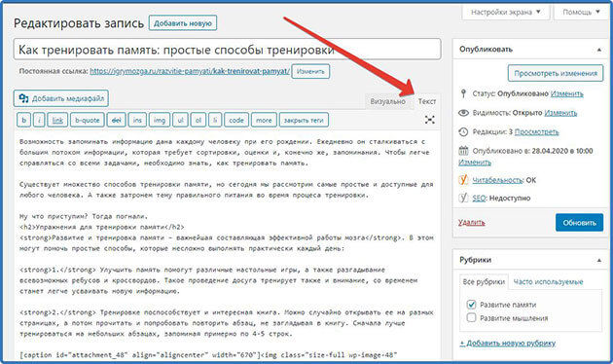The width and height of the screenshot is (613, 364).
Task: Insert a link with the link quicktag
Action: (x=57, y=120)
